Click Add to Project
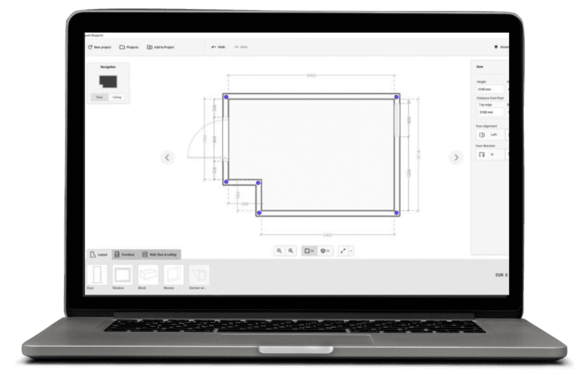 click(x=161, y=47)
